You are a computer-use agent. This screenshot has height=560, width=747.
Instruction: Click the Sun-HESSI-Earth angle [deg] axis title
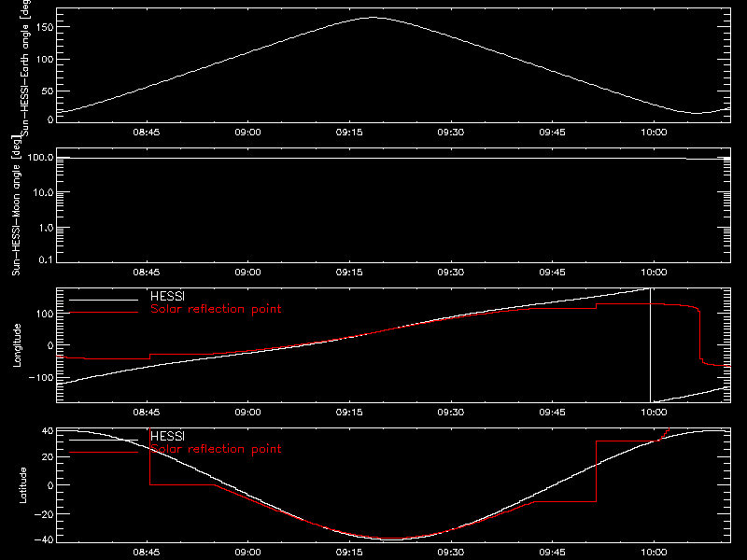pos(25,67)
